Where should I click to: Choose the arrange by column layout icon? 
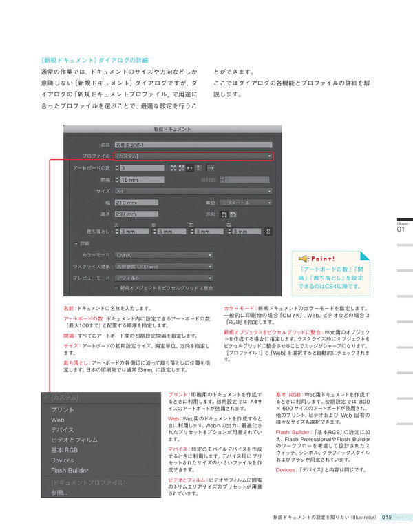pyautogui.click(x=198, y=167)
